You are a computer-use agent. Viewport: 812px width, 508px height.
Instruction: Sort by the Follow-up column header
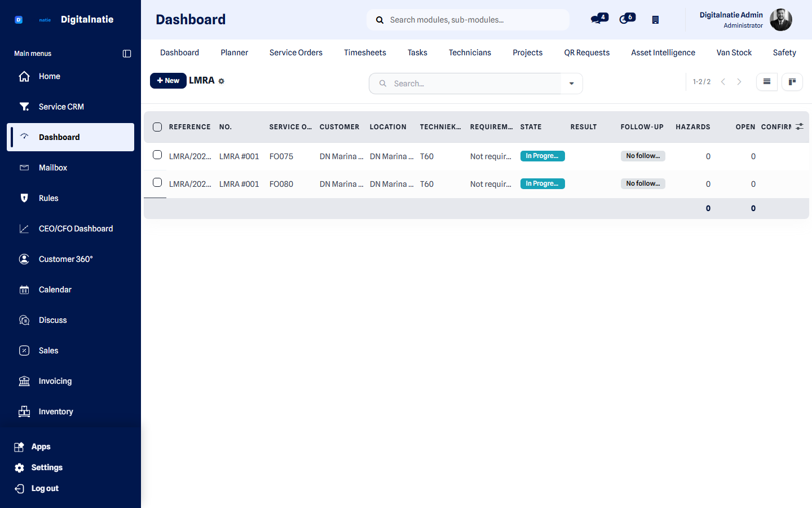tap(642, 127)
